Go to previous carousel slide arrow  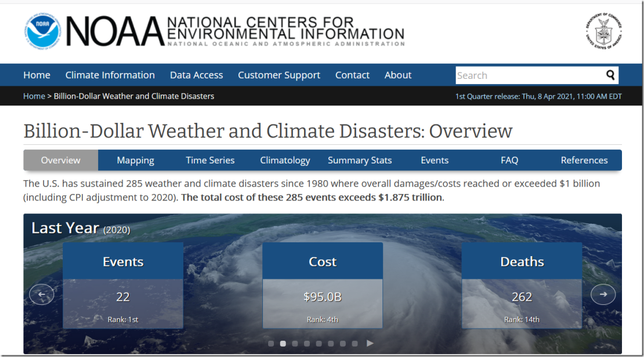[x=42, y=294]
